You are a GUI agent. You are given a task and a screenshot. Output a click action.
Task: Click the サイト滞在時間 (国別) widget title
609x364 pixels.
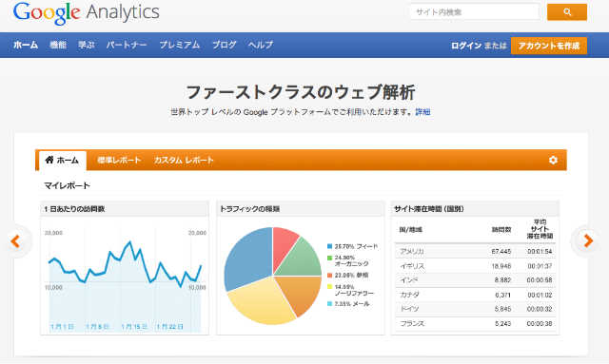[x=429, y=209]
